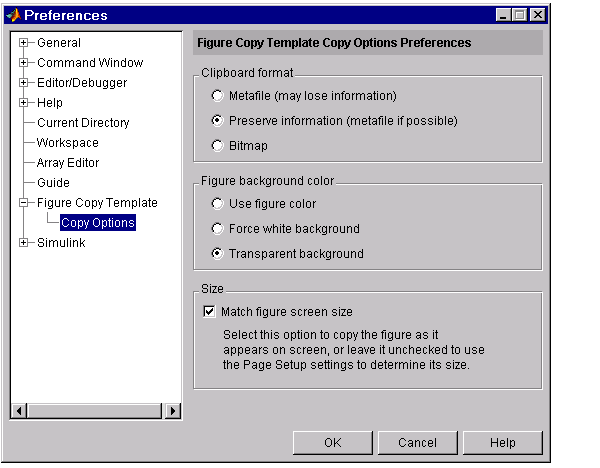The image size is (600, 468).
Task: Select Use figure color option
Action: point(218,204)
